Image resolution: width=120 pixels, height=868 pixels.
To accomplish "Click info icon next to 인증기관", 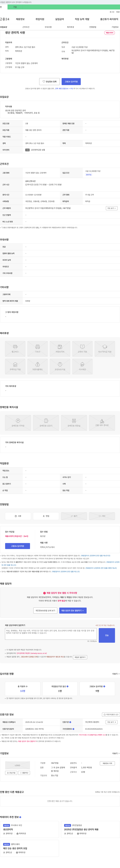I will [70, 722].
